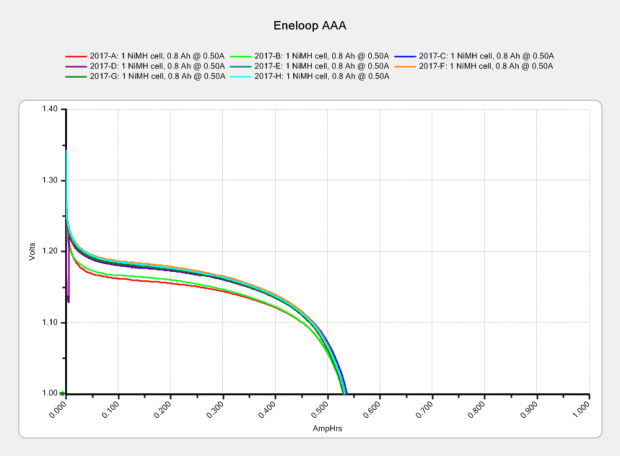Click the AmpHrs x-axis label
This screenshot has height=456, width=620.
(327, 429)
